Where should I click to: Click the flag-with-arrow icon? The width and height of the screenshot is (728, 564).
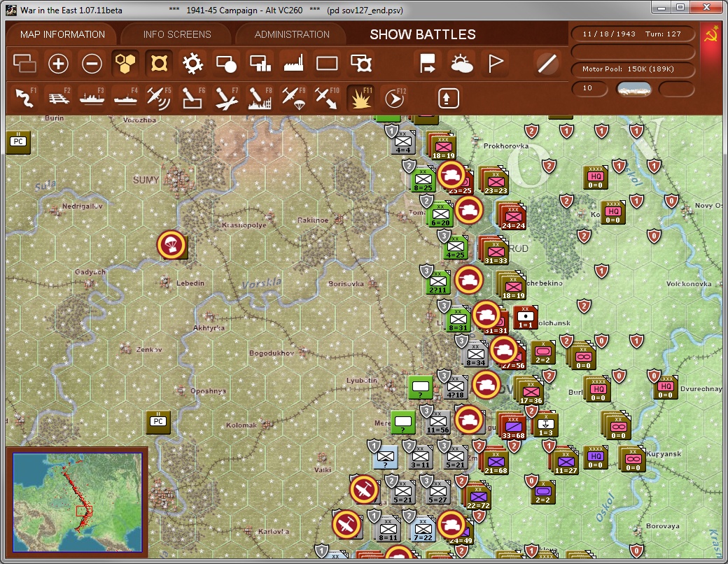click(427, 63)
